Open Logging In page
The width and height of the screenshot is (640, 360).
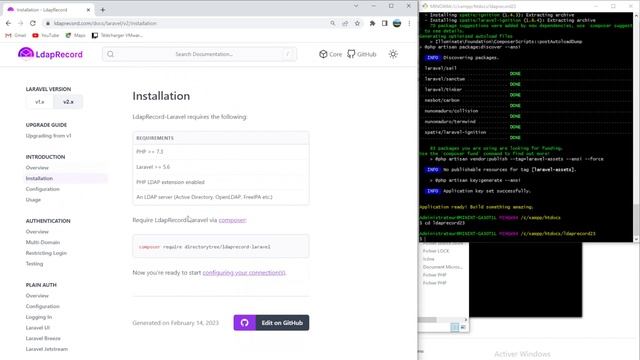[39, 317]
